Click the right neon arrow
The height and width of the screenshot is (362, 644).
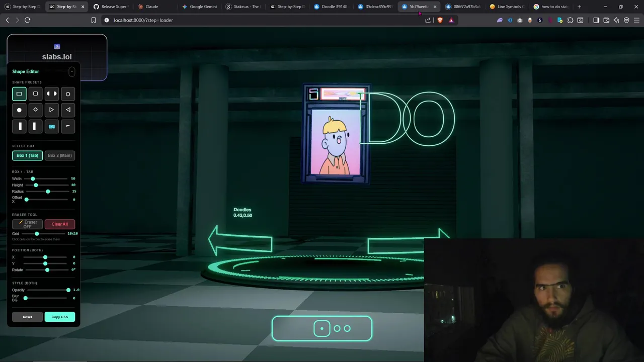point(409,241)
